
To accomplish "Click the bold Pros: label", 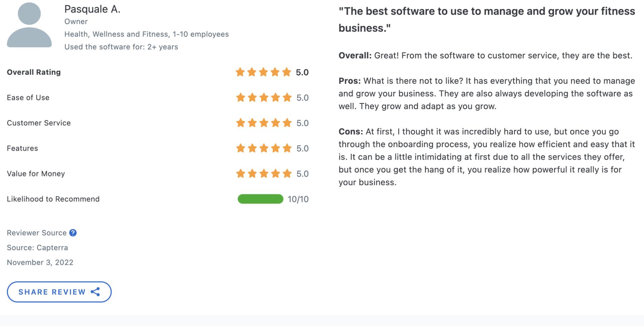I will [350, 81].
